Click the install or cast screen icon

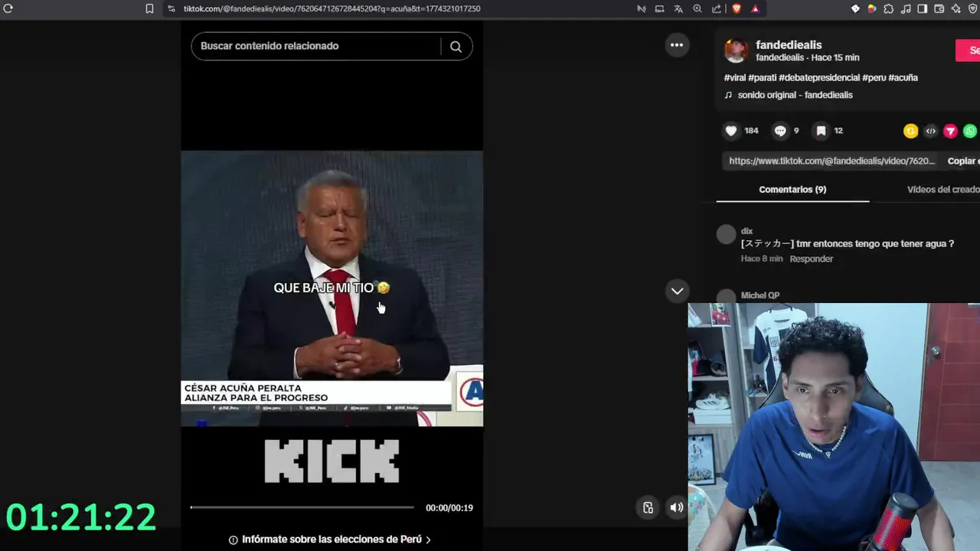tap(659, 8)
